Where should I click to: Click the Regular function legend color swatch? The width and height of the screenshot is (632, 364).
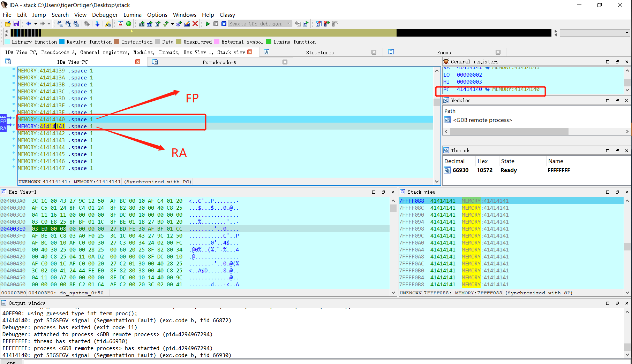pos(62,42)
